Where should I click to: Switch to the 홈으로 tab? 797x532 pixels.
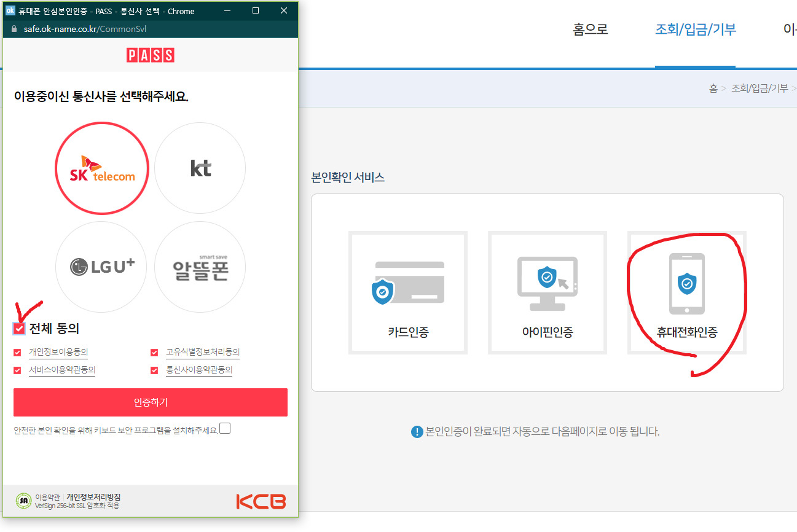point(589,29)
